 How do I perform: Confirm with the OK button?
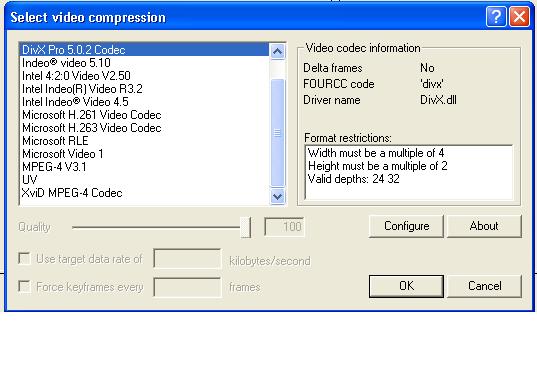tap(407, 286)
